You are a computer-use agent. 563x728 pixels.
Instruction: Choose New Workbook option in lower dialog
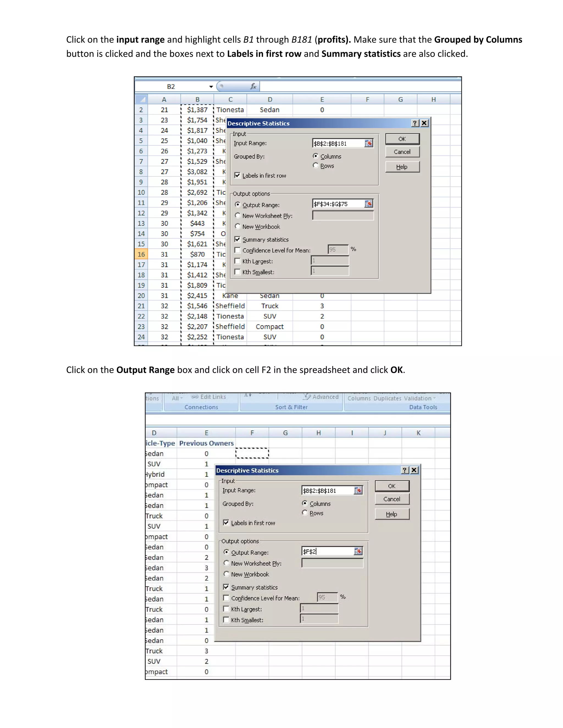click(x=227, y=574)
